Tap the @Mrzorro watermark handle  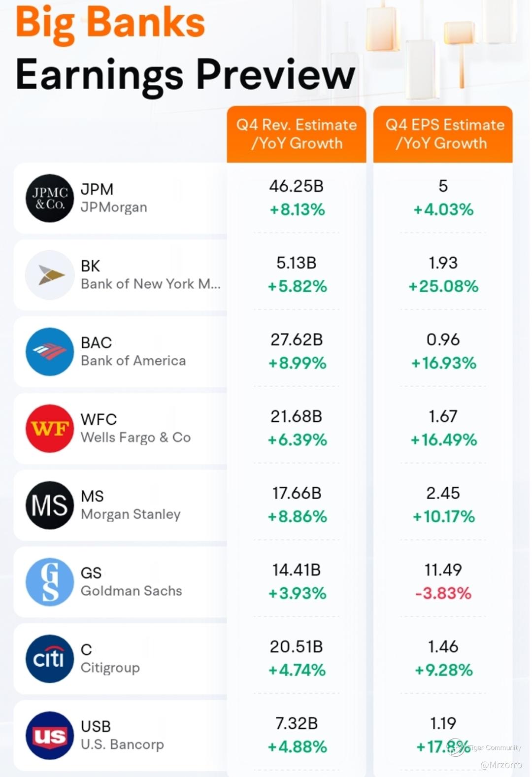500,765
